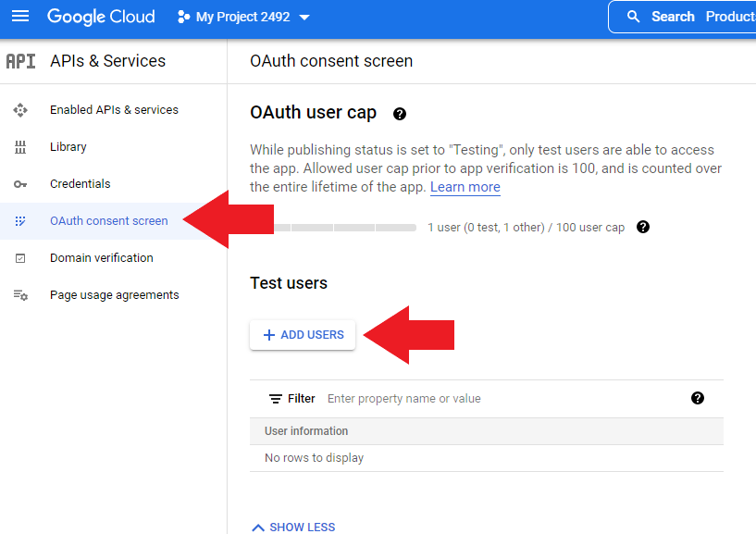Viewport: 756px width, 534px height.
Task: Click the Domain verification checkbox icon
Action: click(x=20, y=258)
